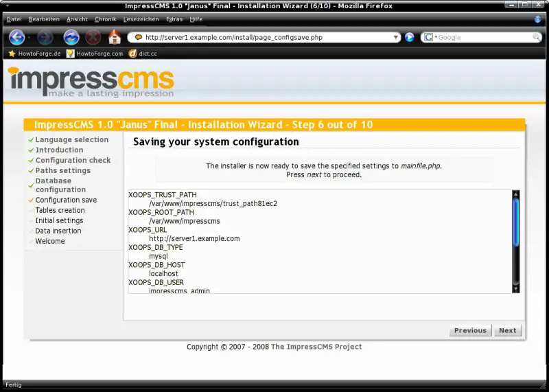Select the Language selection step
The width and height of the screenshot is (549, 392).
click(72, 139)
